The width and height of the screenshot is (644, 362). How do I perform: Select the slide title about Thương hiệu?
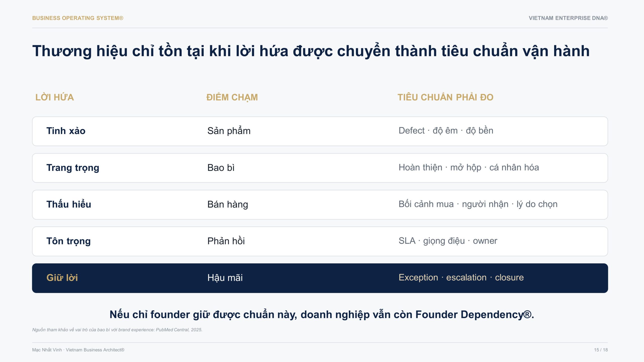[x=311, y=51]
